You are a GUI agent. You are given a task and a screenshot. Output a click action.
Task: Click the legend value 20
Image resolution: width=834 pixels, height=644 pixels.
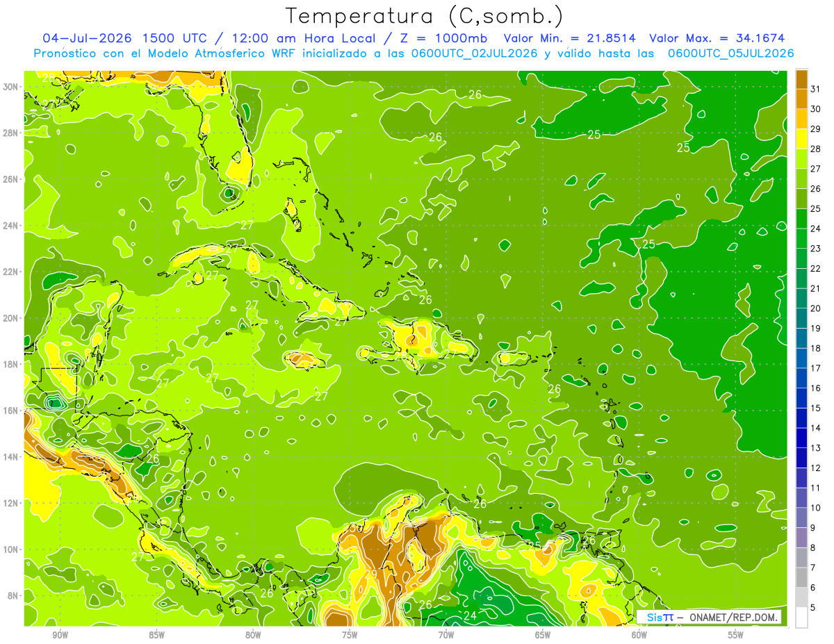[x=816, y=308]
